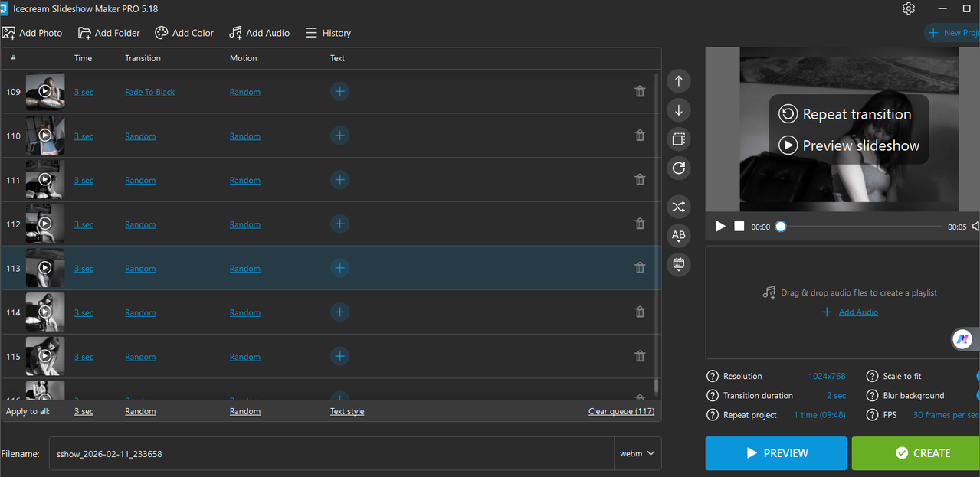The image size is (980, 477).
Task: Change the 1024x768 resolution setting
Action: (827, 376)
